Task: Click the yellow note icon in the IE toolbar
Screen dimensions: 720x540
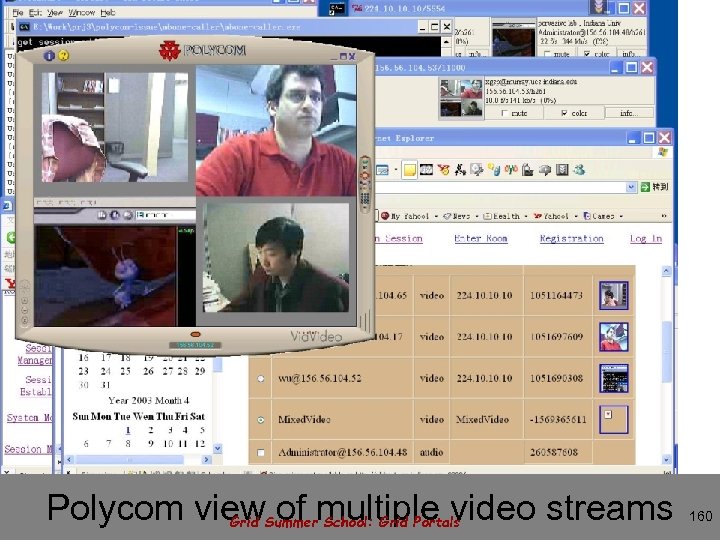Action: pyautogui.click(x=409, y=170)
